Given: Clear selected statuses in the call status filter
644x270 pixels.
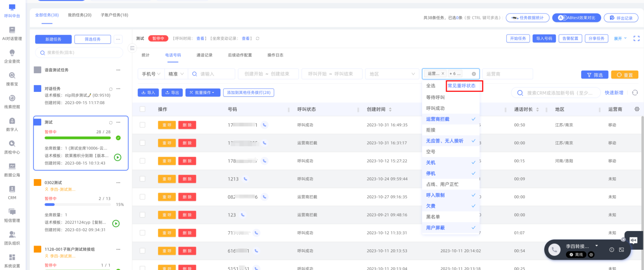Looking at the screenshot, I should tap(474, 74).
